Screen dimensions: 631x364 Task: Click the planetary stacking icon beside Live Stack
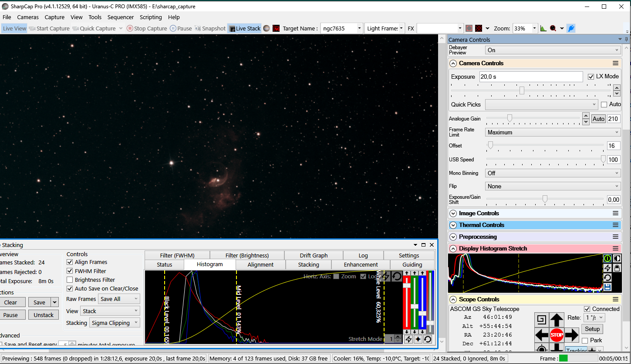click(x=267, y=28)
